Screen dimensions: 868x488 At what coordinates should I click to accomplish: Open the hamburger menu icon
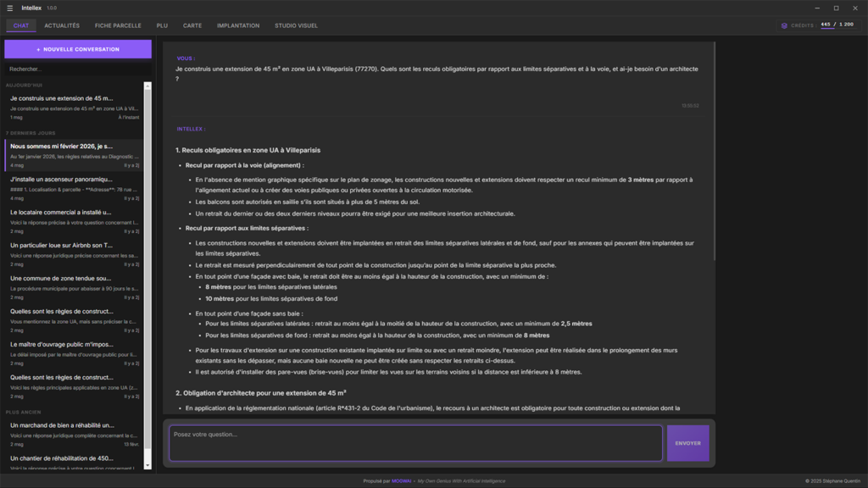10,8
